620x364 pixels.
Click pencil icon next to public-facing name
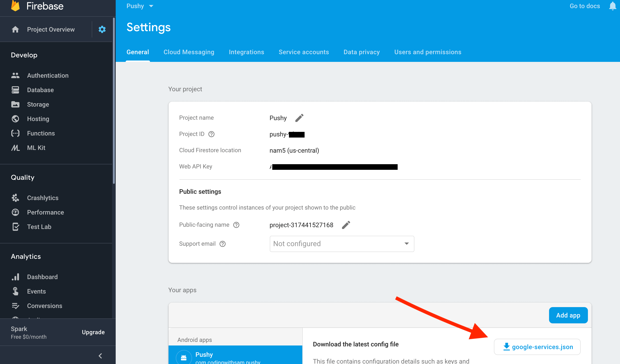click(346, 225)
